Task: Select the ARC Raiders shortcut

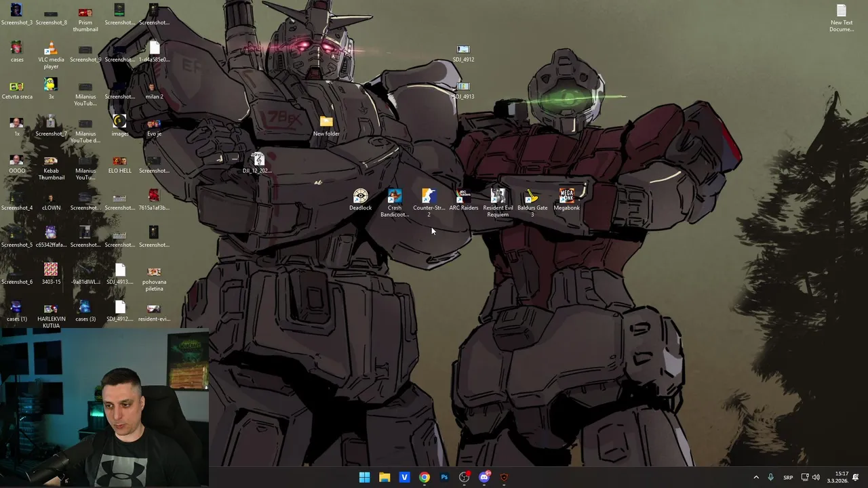Action: coord(464,200)
